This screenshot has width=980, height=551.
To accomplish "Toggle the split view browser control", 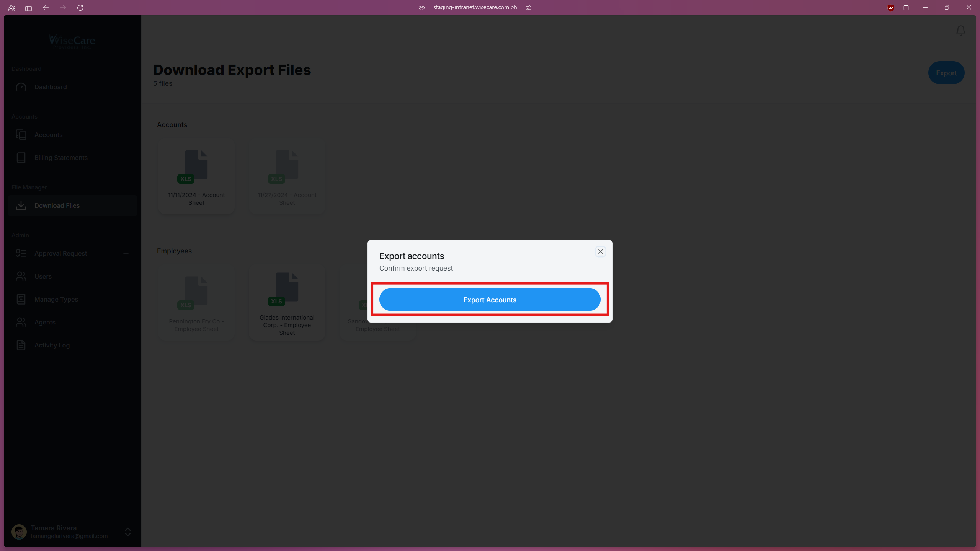I will coord(906,8).
